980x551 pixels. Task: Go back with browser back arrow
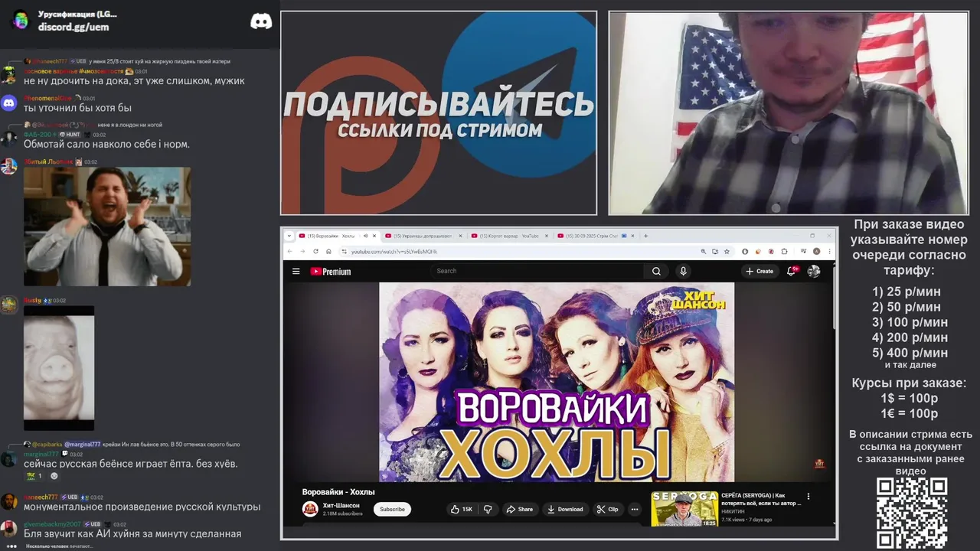click(x=289, y=251)
